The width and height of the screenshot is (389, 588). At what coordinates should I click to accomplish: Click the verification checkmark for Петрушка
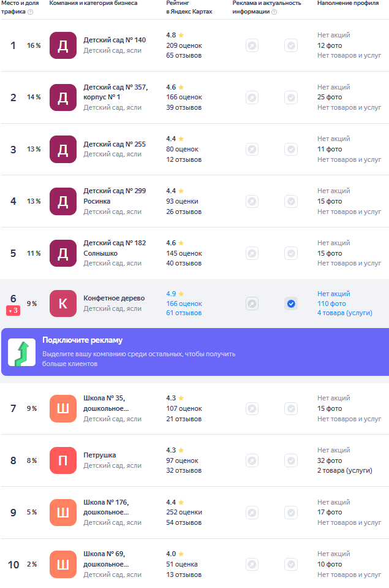pyautogui.click(x=291, y=460)
